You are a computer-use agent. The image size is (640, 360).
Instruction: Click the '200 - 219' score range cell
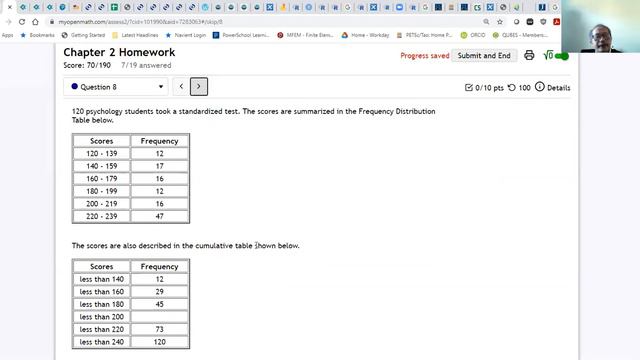pos(102,204)
